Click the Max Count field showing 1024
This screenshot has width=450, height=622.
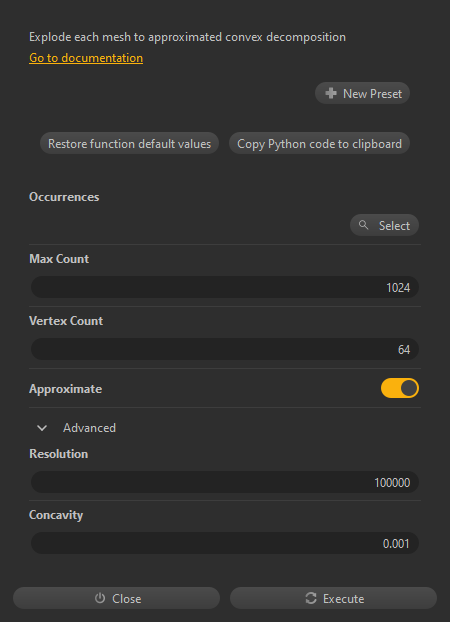click(x=225, y=287)
